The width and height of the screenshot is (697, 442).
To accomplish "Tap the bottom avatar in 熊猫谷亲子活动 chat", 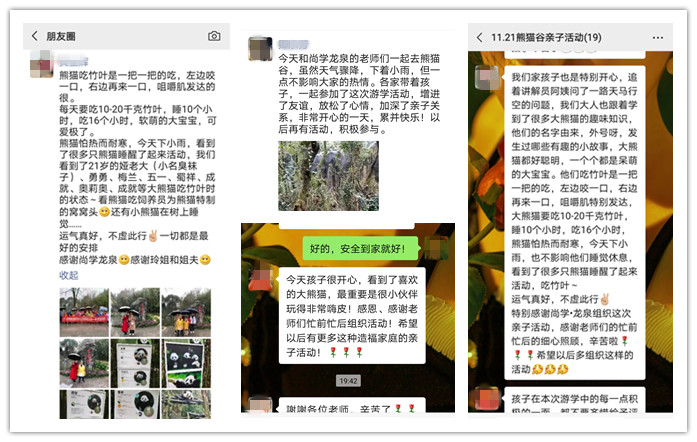I will [489, 400].
